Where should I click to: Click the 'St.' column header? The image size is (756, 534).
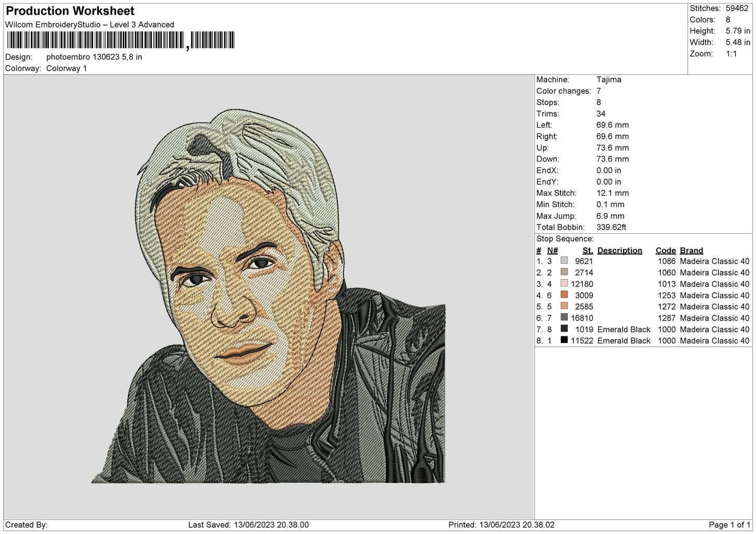[x=588, y=251]
